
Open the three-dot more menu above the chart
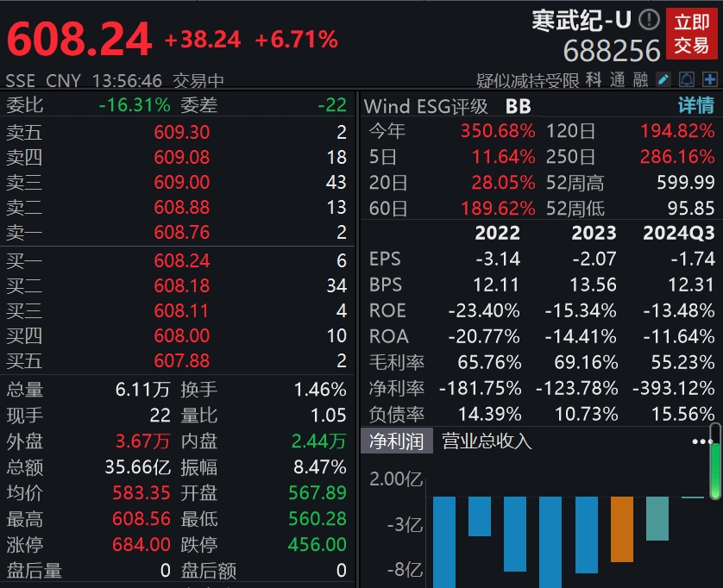tap(701, 442)
